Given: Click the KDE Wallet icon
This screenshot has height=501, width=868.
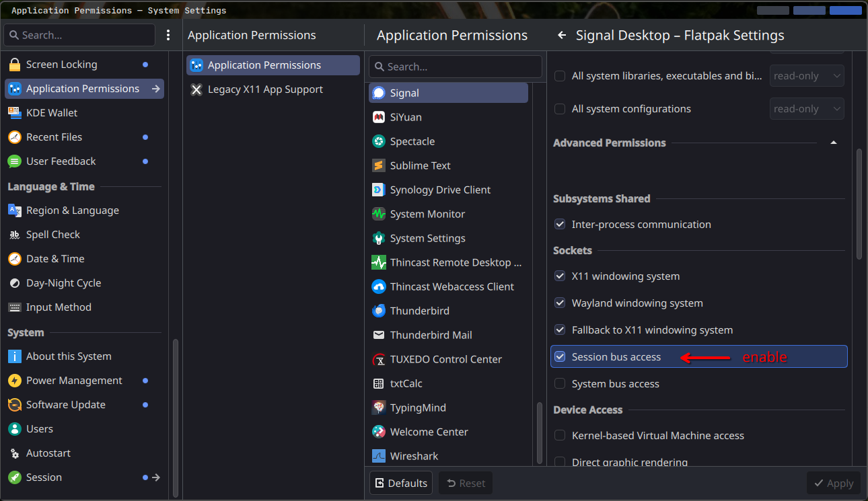Looking at the screenshot, I should coord(14,113).
